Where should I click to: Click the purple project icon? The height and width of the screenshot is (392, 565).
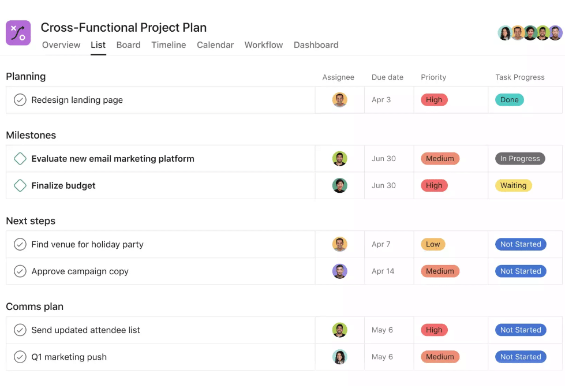(18, 33)
